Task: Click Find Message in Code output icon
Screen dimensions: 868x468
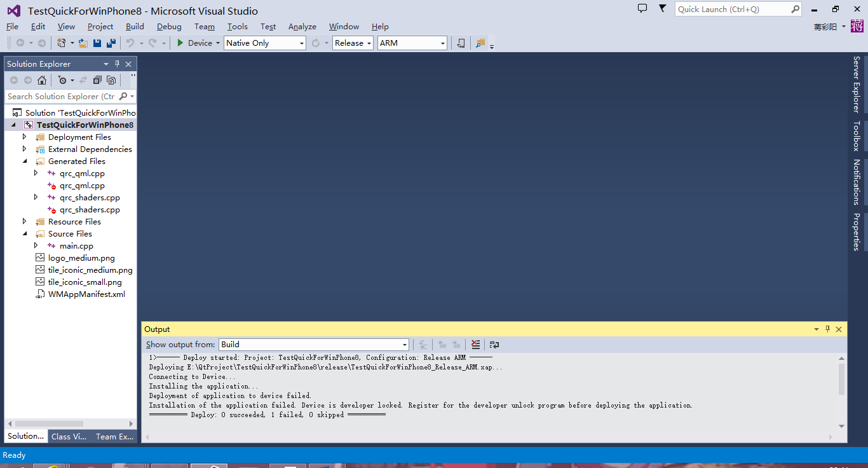Action: coord(423,345)
